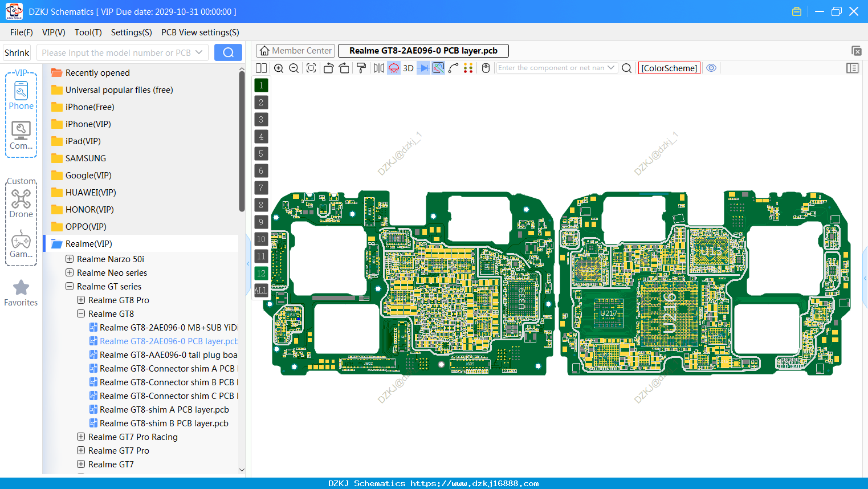Open the colored dots grid tool
Viewport: 868px width, 489px height.
tap(468, 68)
